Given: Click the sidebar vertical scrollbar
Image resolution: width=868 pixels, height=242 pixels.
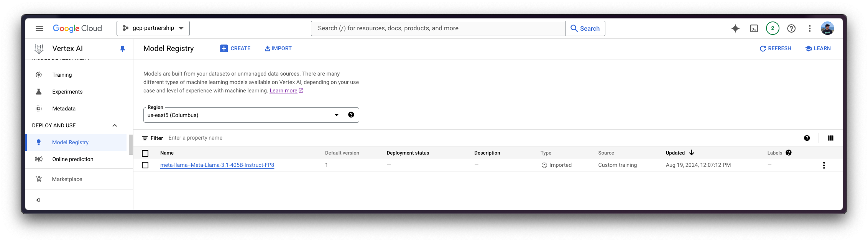Looking at the screenshot, I should 130,145.
